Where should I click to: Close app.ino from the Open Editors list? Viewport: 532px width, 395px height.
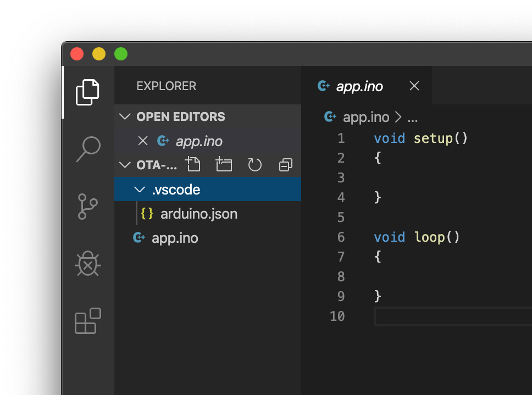[x=143, y=141]
